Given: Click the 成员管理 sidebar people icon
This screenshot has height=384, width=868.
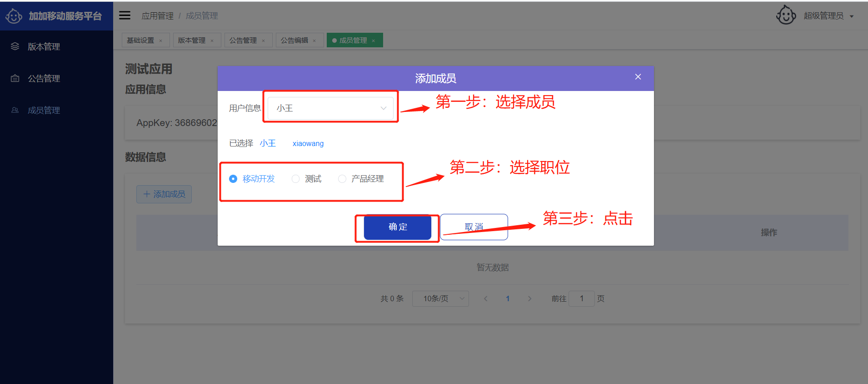Looking at the screenshot, I should pyautogui.click(x=15, y=110).
